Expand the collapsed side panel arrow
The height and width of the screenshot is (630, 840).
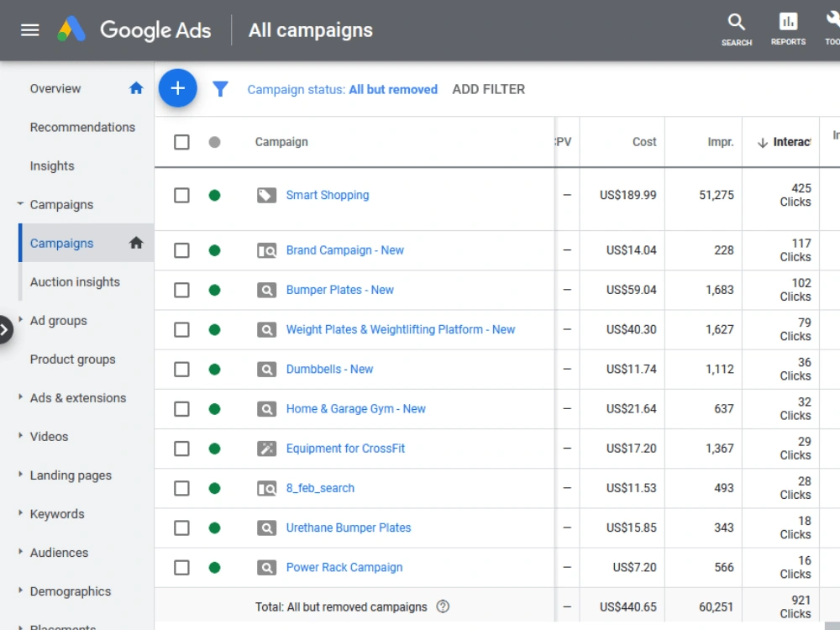pyautogui.click(x=5, y=329)
